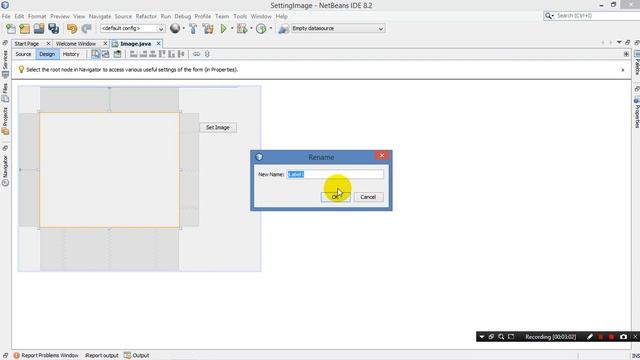
Task: Open the Projects side panel
Action: pyautogui.click(x=5, y=121)
